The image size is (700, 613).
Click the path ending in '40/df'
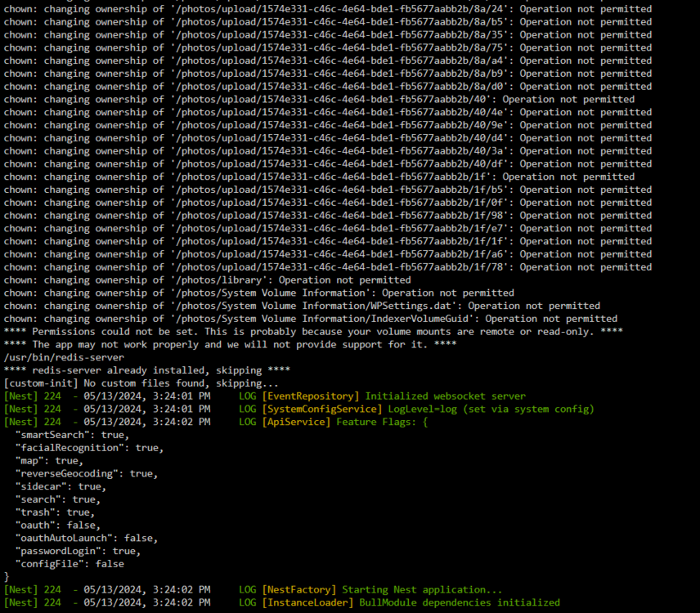pos(341,164)
